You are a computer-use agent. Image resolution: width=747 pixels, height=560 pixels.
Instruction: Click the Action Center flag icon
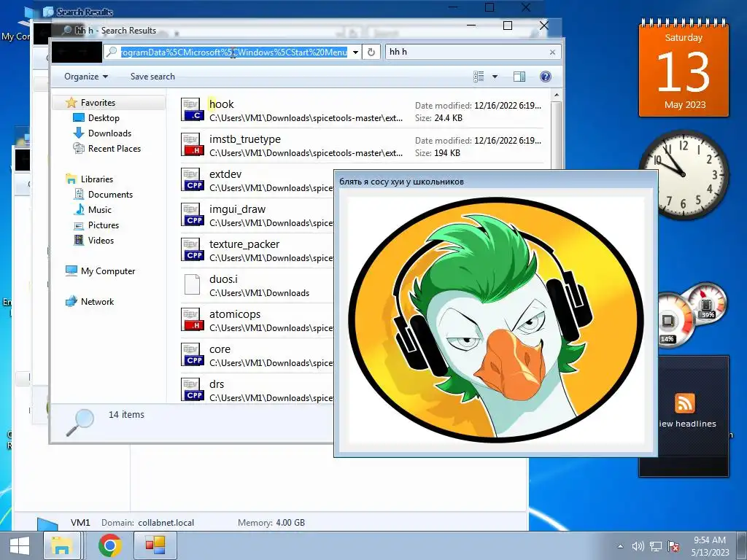673,547
